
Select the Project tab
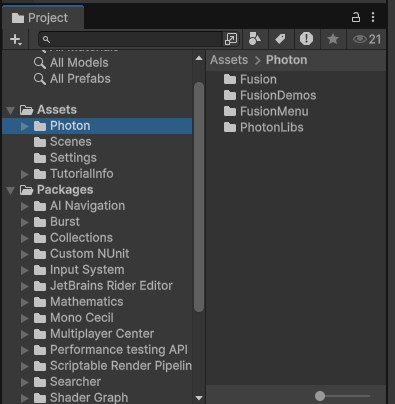pyautogui.click(x=43, y=18)
